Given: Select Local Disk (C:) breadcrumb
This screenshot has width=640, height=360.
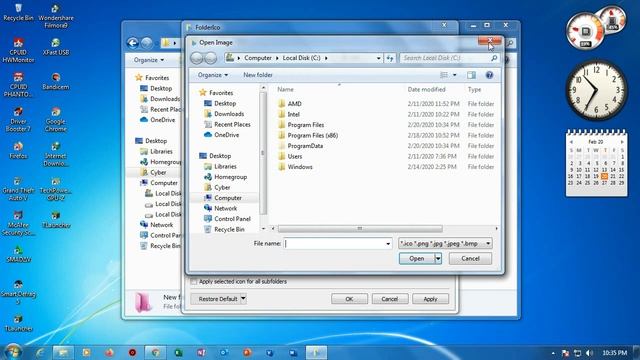Looking at the screenshot, I should [x=301, y=58].
